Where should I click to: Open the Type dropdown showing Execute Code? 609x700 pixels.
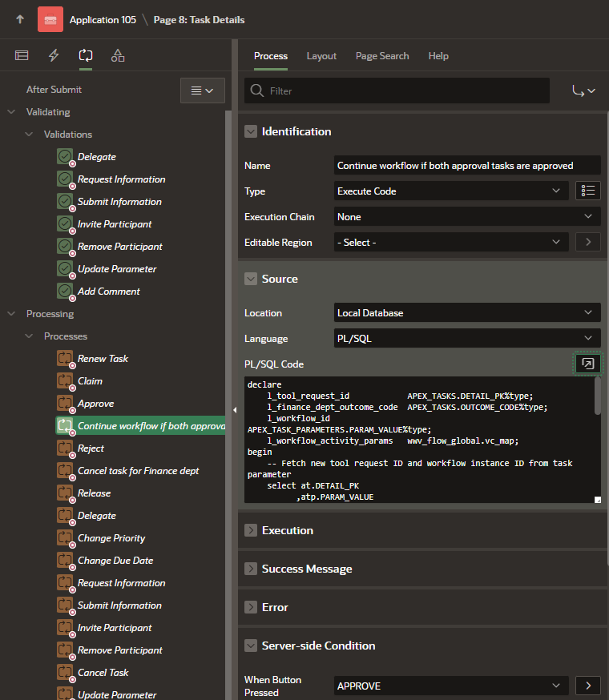pos(451,191)
